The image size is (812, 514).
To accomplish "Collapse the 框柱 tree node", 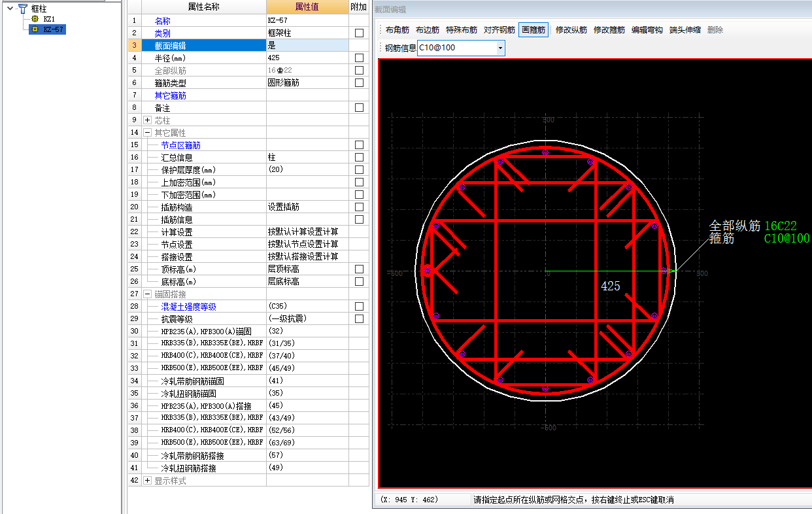I will [x=10, y=8].
